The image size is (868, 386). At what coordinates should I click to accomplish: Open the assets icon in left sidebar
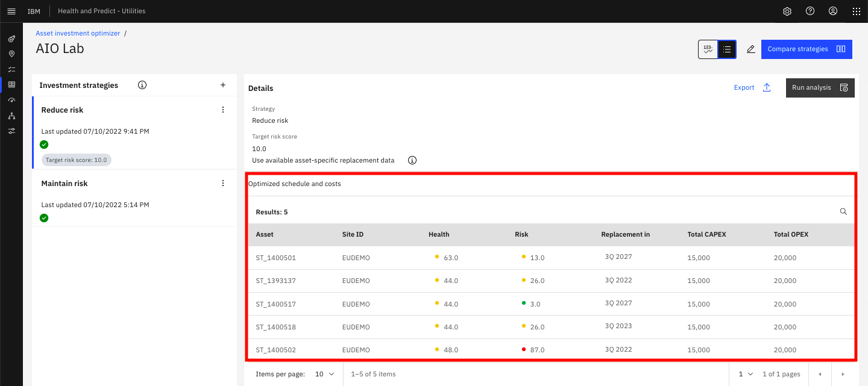(11, 39)
